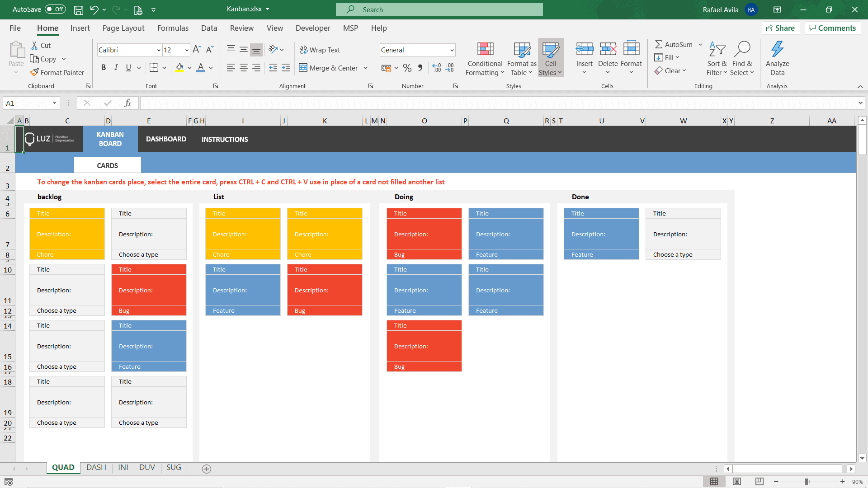Image resolution: width=868 pixels, height=488 pixels.
Task: Open Cell Styles gallery
Action: click(550, 58)
